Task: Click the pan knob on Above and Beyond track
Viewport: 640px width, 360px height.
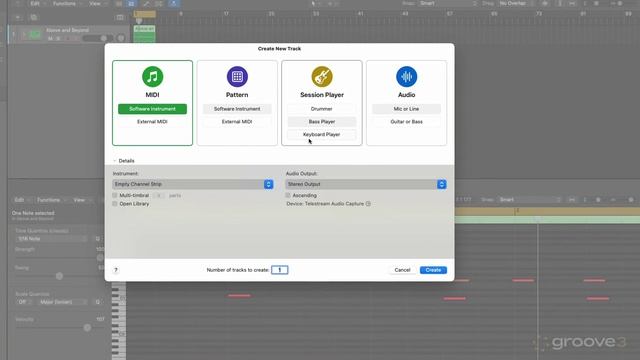Action: pos(121,38)
